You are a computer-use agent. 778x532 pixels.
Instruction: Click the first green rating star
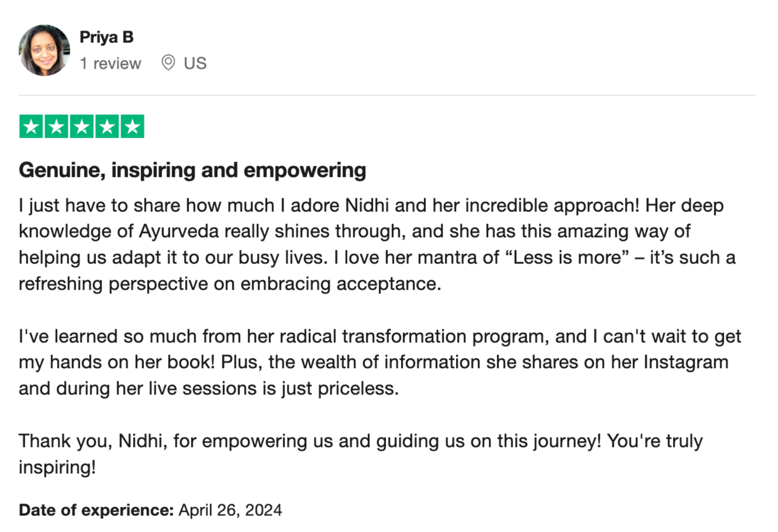(31, 126)
